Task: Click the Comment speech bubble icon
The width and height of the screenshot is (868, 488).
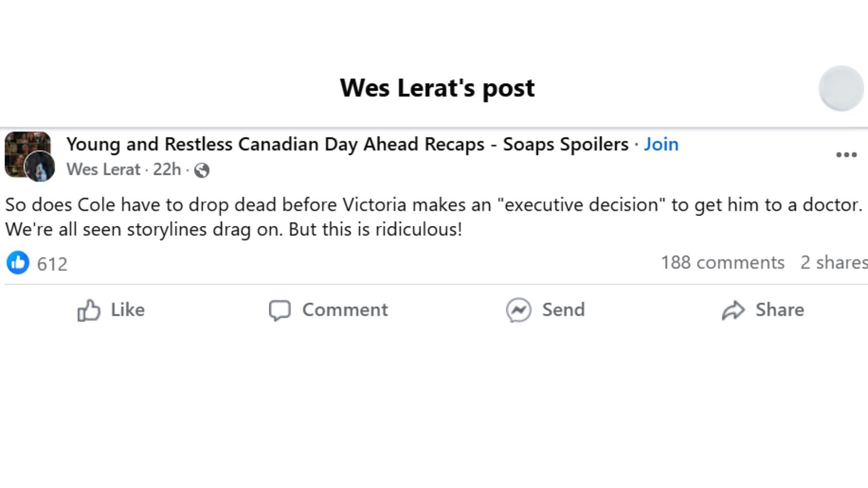Action: point(279,310)
